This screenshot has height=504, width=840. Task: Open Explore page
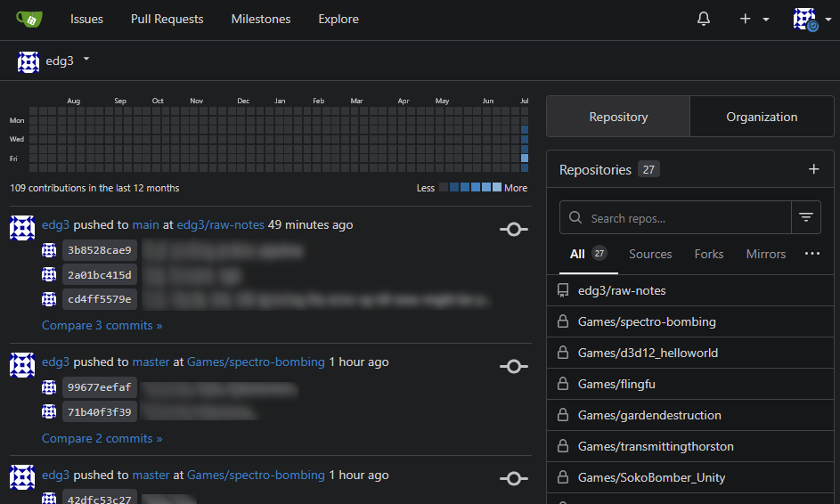pos(338,20)
